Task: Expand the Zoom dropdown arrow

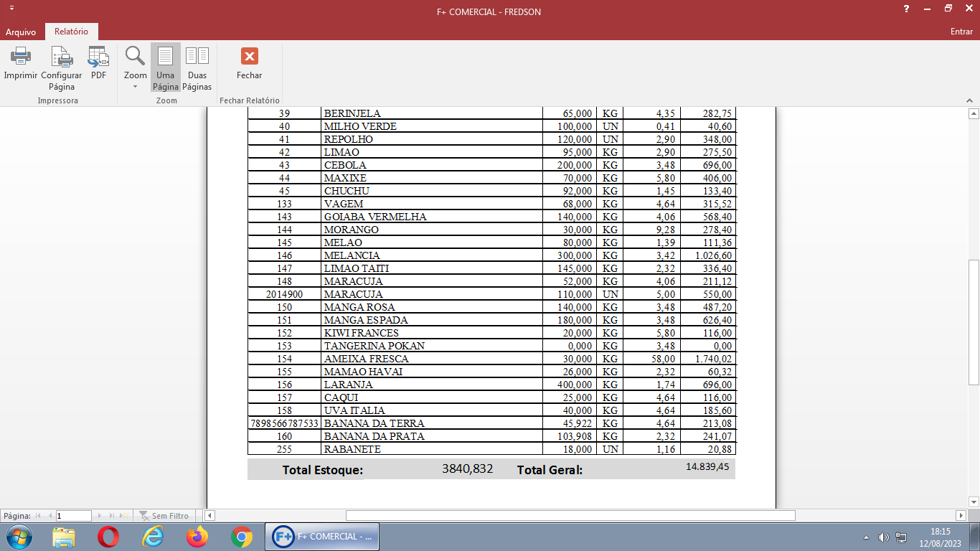Action: tap(135, 87)
